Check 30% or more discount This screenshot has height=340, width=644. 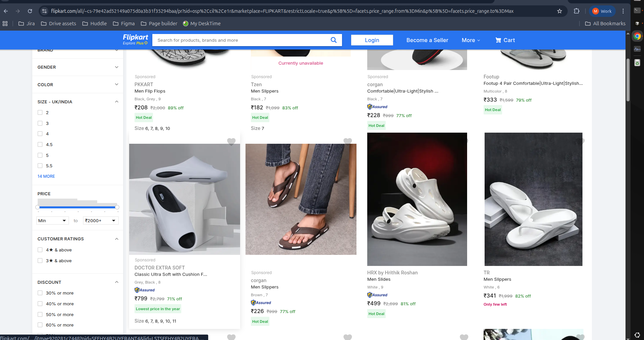click(x=40, y=293)
